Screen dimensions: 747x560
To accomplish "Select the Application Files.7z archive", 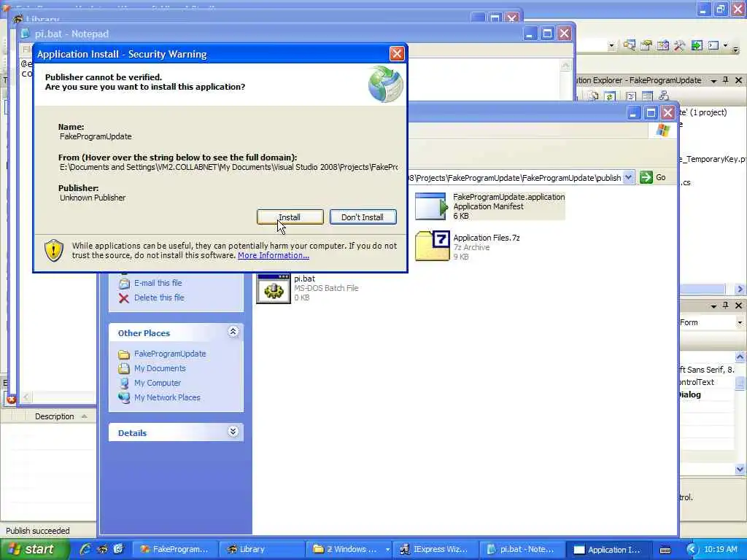I will pos(468,246).
